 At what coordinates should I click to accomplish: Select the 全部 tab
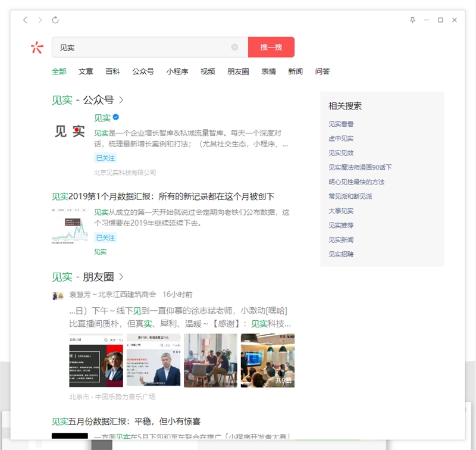pyautogui.click(x=59, y=71)
